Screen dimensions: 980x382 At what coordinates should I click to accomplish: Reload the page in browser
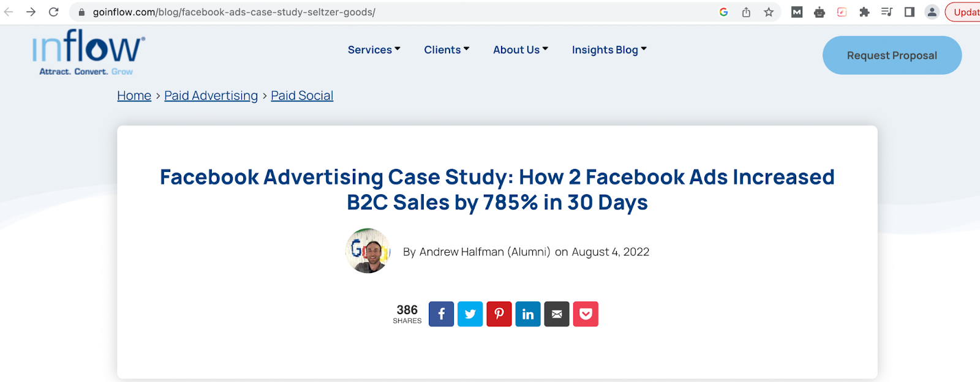54,12
